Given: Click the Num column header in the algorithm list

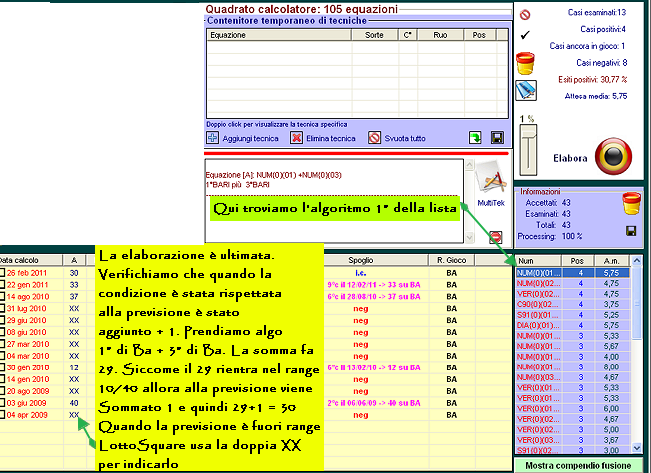Looking at the screenshot, I should point(538,261).
